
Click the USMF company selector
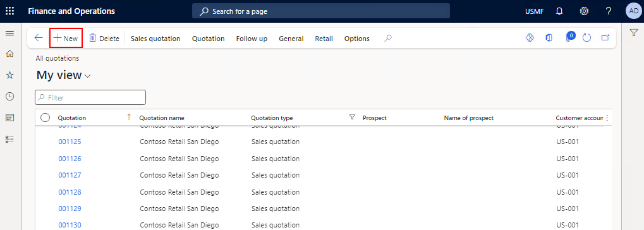(x=534, y=11)
